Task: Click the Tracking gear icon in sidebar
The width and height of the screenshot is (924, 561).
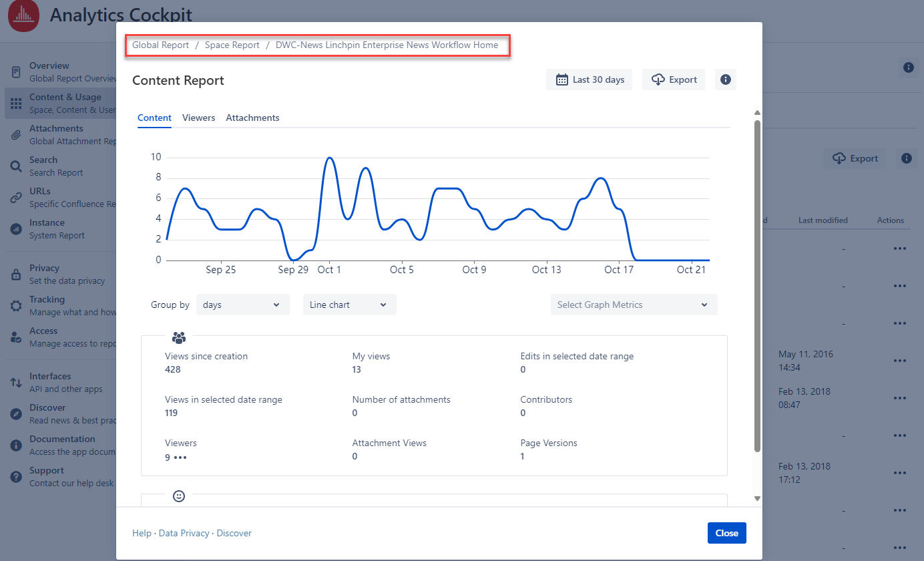Action: pyautogui.click(x=16, y=306)
